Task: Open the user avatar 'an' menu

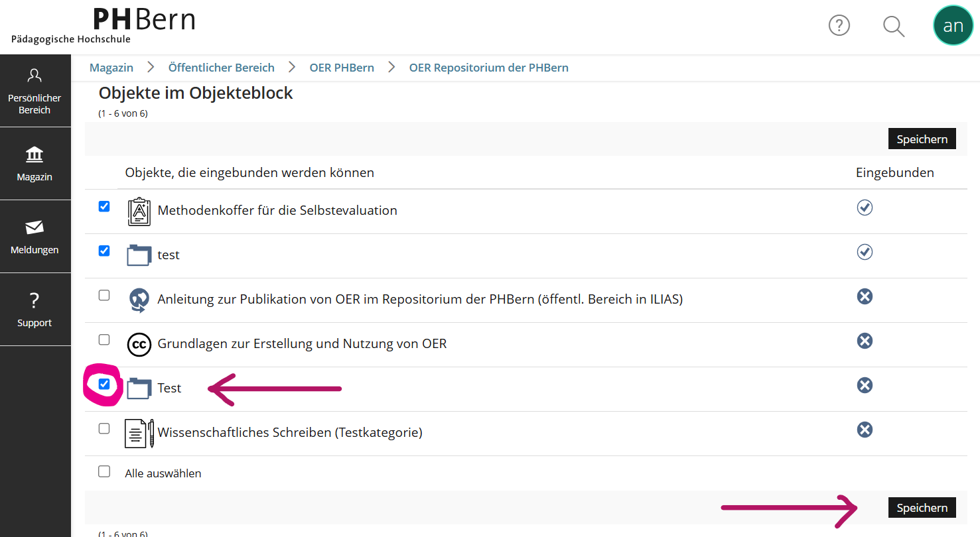Action: coord(953,26)
